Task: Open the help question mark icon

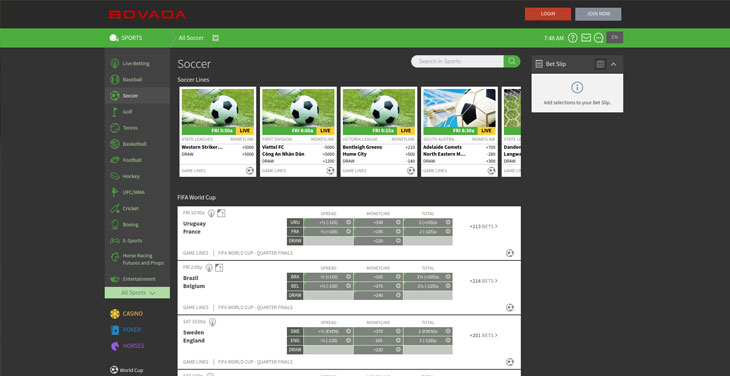Action: click(x=573, y=38)
